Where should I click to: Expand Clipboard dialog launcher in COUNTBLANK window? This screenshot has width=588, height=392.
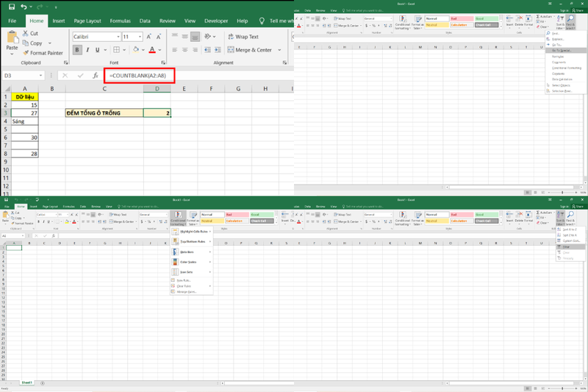point(65,63)
